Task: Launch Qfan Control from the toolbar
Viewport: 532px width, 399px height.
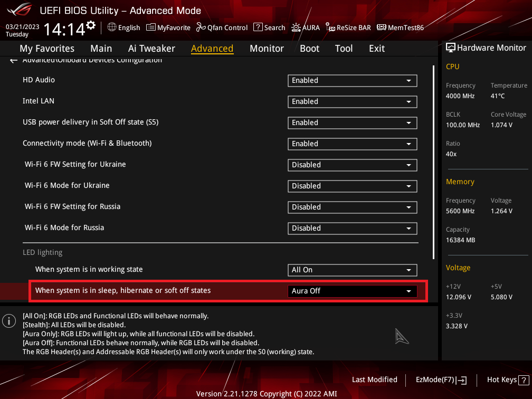Action: coord(222,27)
